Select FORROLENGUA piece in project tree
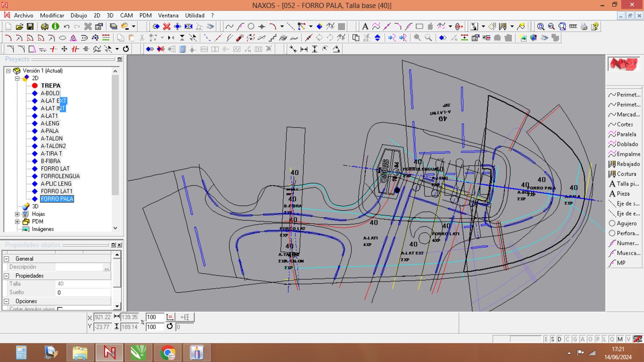This screenshot has width=644, height=362. pyautogui.click(x=60, y=176)
